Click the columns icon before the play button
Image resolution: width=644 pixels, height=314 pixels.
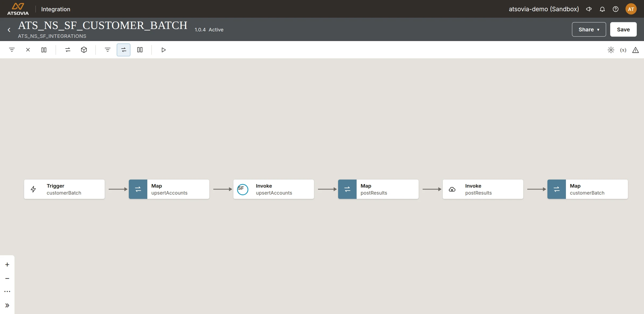point(140,50)
